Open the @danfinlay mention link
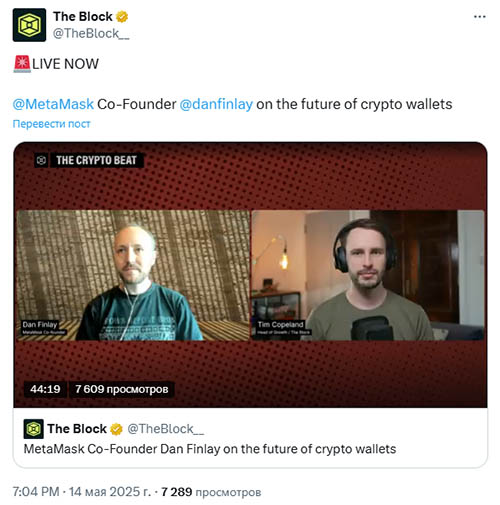 click(x=216, y=104)
